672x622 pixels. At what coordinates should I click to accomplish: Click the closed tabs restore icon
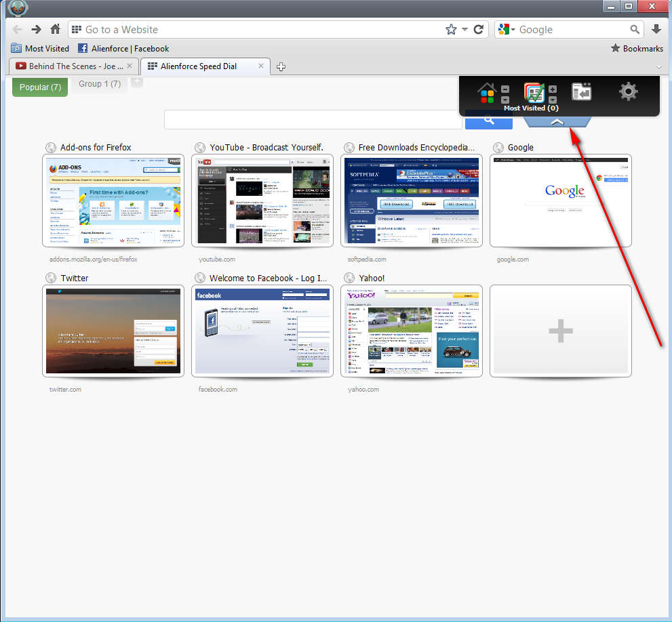582,91
